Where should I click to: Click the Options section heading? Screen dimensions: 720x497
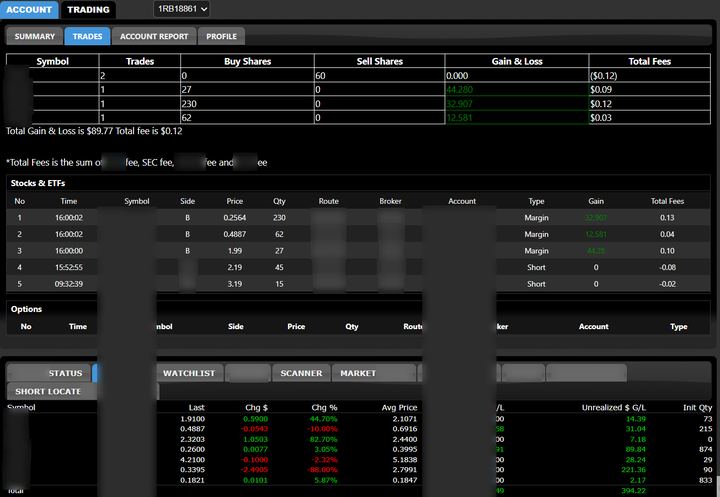point(26,309)
